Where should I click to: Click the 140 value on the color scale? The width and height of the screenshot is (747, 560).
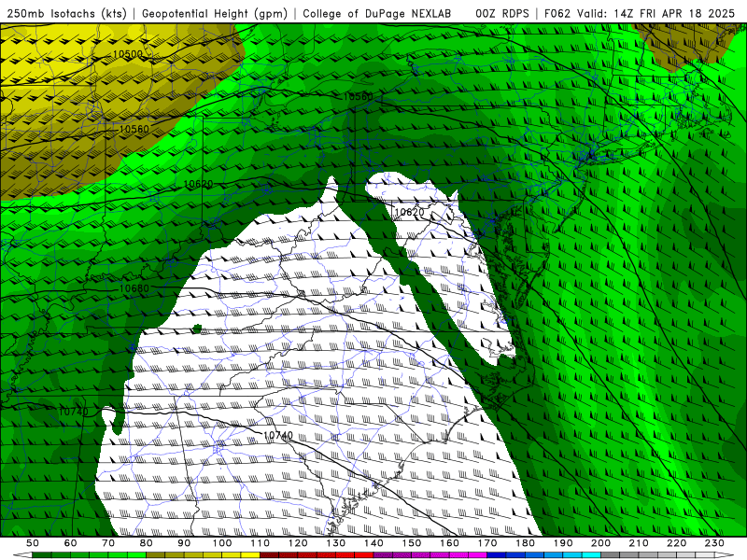(374, 543)
